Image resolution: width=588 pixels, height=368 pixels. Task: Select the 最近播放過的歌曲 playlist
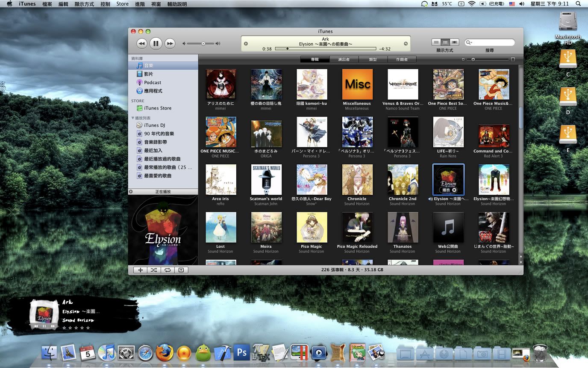(x=163, y=159)
